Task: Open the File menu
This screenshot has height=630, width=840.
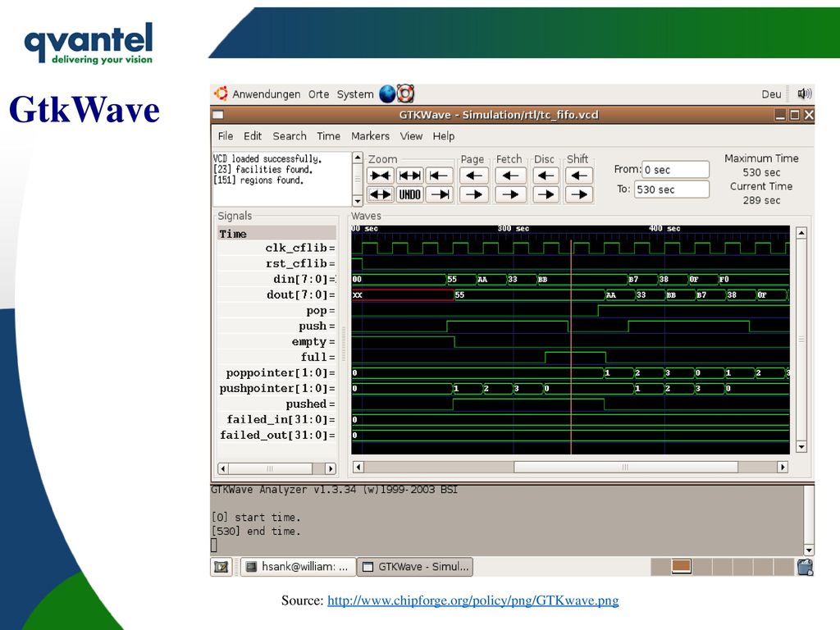Action: 226,136
